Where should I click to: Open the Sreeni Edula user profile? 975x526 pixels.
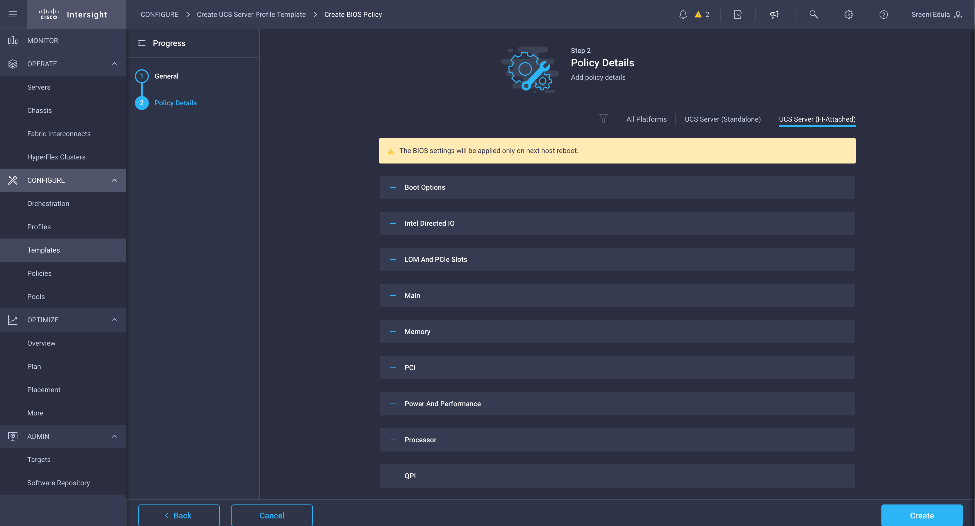pyautogui.click(x=936, y=14)
